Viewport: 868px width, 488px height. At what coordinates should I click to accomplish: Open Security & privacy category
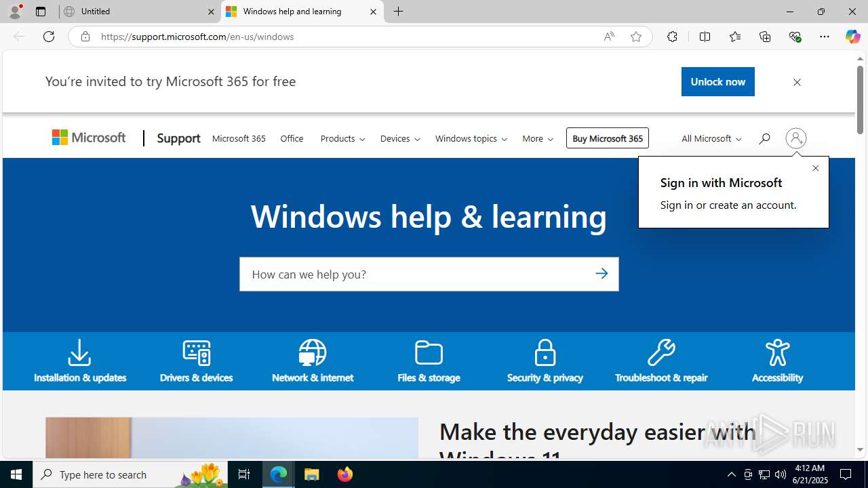pos(545,361)
